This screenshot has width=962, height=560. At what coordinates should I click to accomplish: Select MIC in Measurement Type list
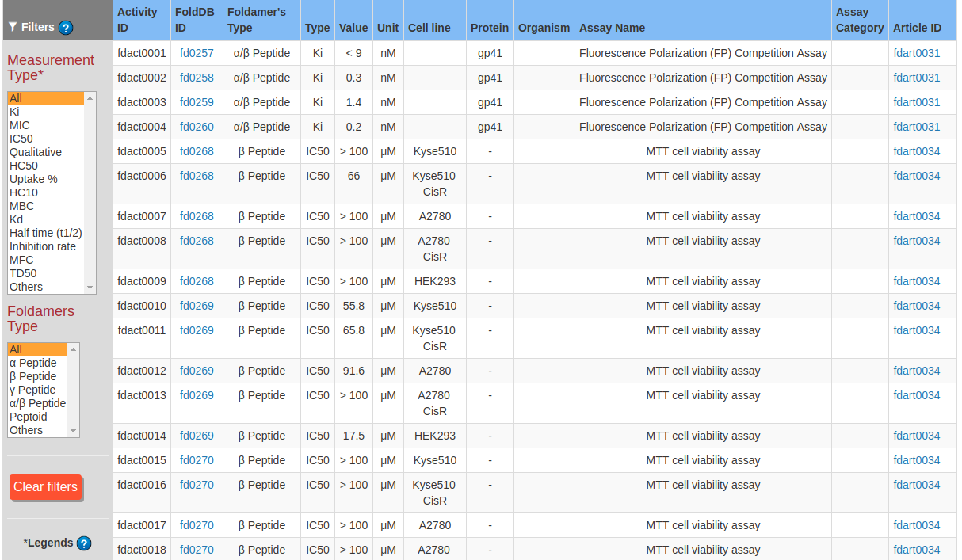click(x=20, y=125)
